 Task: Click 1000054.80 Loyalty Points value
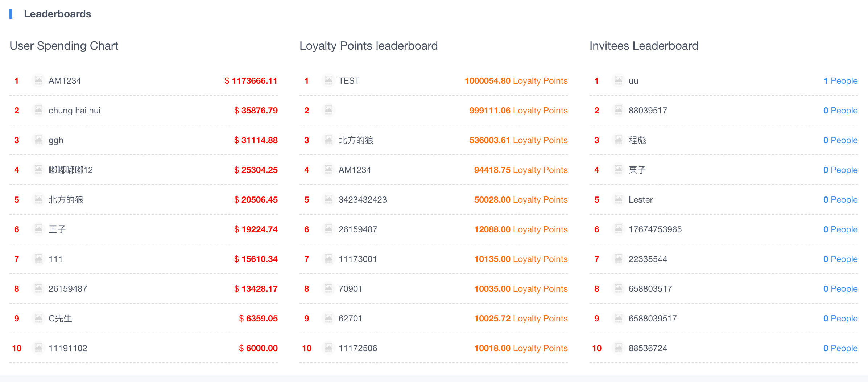click(x=516, y=81)
